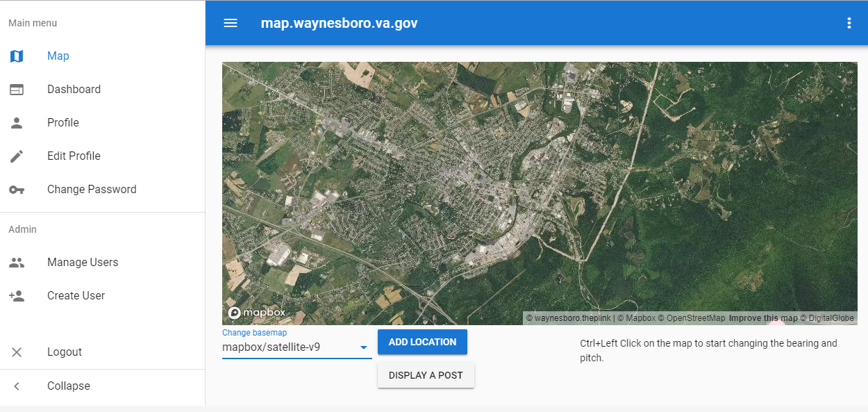Click the Mapbox logo on map
This screenshot has width=868, height=412.
pyautogui.click(x=256, y=313)
